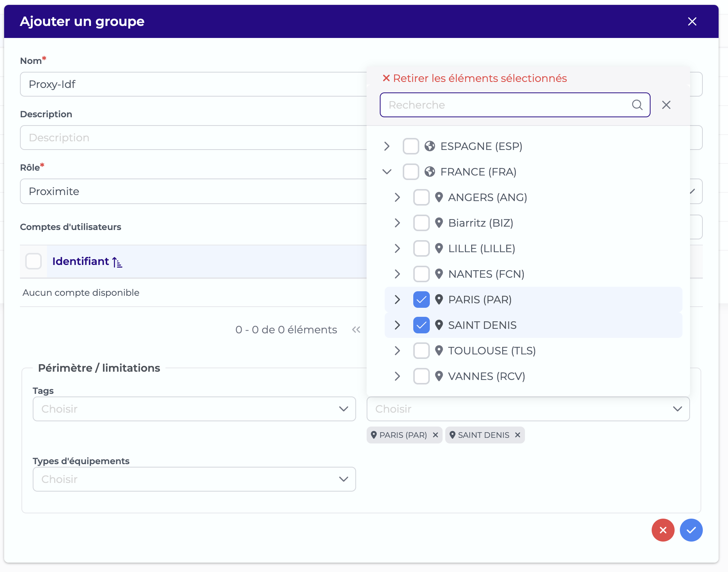Go to first page arrows
This screenshot has height=572, width=728.
click(356, 330)
